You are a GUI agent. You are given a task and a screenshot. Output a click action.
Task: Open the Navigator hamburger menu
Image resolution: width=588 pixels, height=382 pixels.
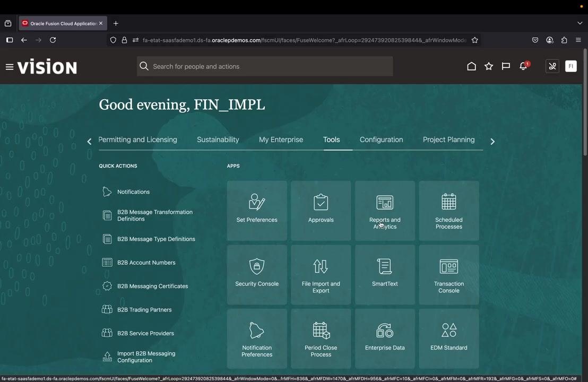pos(10,67)
